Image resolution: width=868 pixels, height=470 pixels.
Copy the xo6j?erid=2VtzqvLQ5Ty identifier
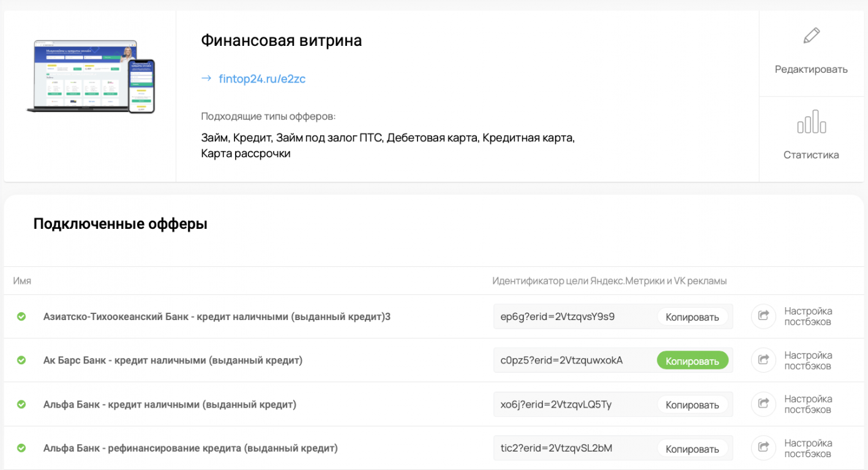click(x=692, y=405)
